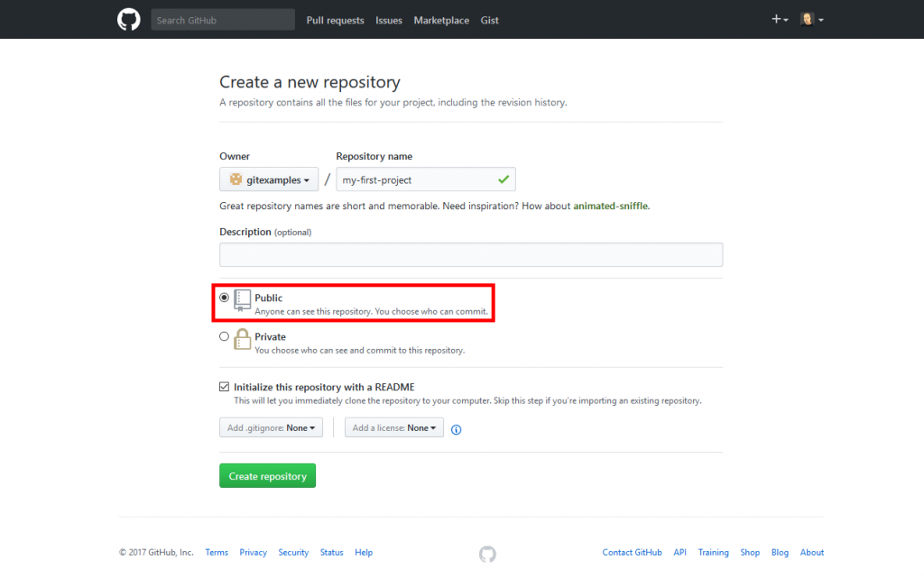Uncheck Initialize this repository with a README

click(x=224, y=386)
